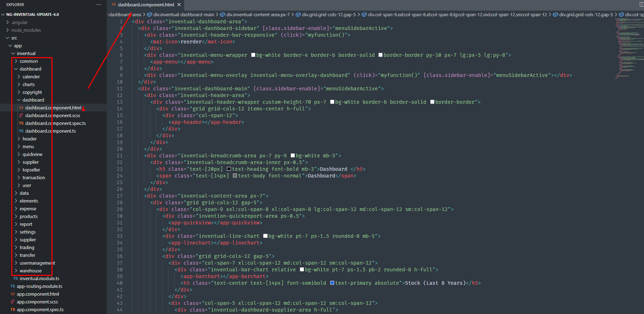The image size is (644, 314).
Task: Open dashboard.component.scss file
Action: (53, 115)
